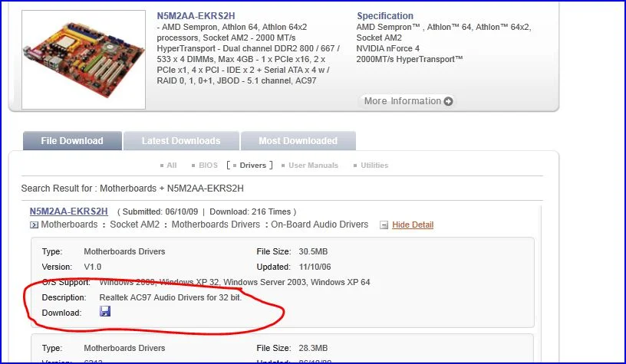Screen dimensions: 626x364
Task: Click the 30.5MB file size value
Action: point(313,251)
